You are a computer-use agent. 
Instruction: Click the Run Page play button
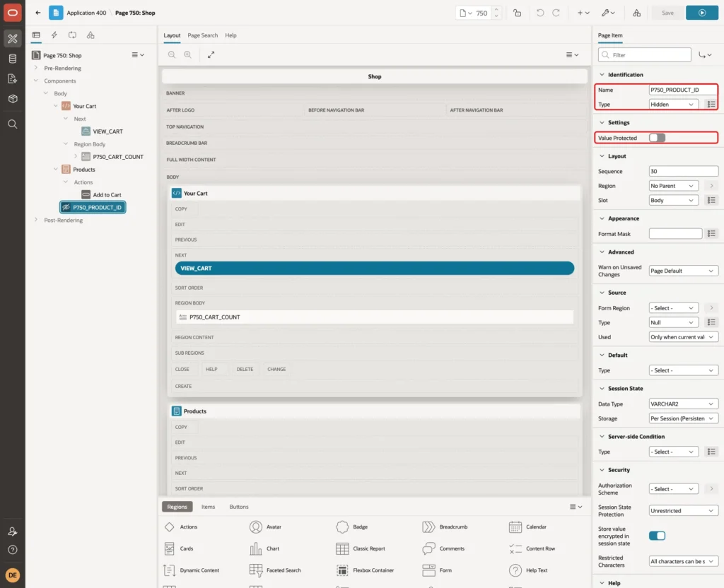tap(702, 13)
